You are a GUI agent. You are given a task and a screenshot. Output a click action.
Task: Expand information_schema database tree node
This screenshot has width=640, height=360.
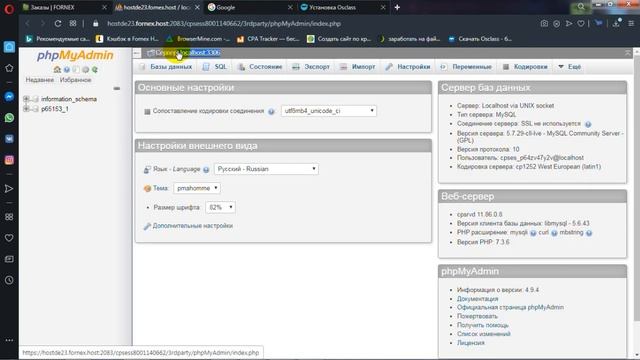click(x=26, y=99)
